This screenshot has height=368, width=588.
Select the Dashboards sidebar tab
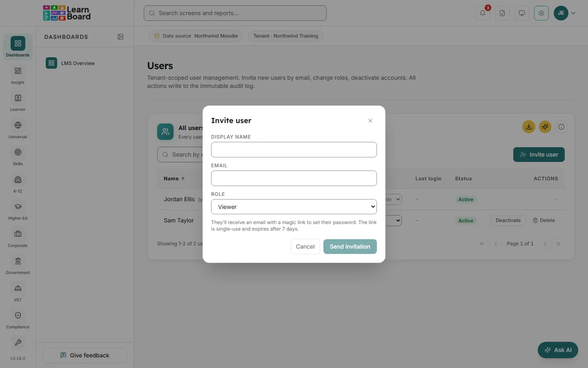click(18, 47)
